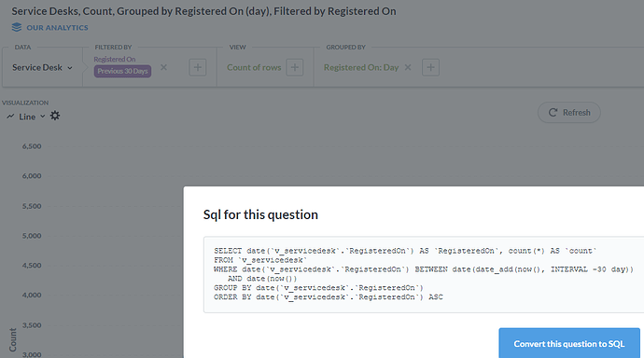644x358 pixels.
Task: Click the 'Registered On' filter label
Action: coord(115,59)
